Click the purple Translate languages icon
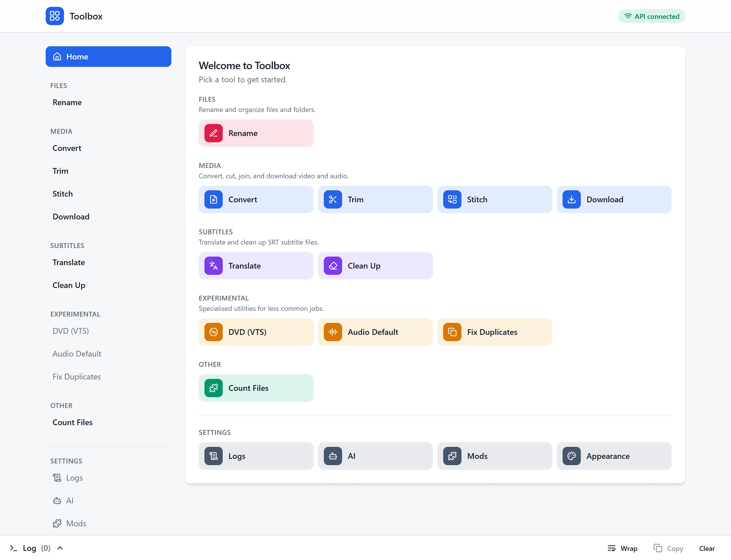This screenshot has height=560, width=731. point(213,266)
